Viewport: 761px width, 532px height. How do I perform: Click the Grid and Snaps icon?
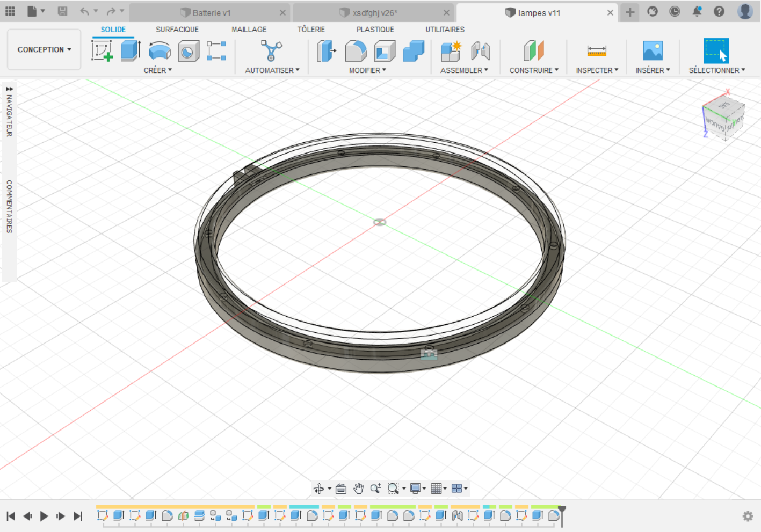(x=436, y=489)
